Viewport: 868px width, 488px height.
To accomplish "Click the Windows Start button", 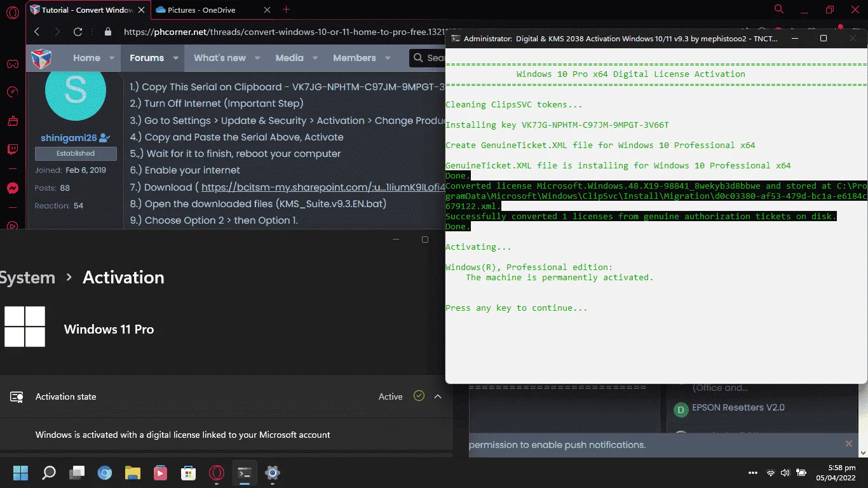I will (x=20, y=473).
